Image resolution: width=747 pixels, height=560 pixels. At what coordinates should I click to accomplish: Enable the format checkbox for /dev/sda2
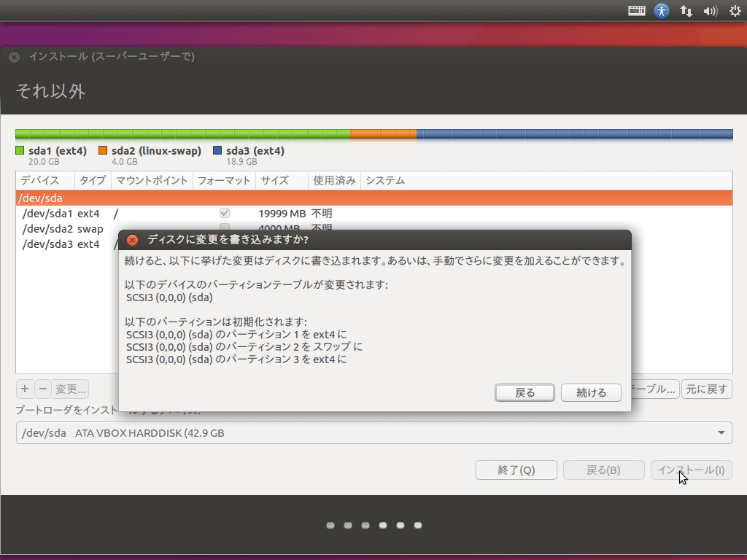click(x=224, y=226)
